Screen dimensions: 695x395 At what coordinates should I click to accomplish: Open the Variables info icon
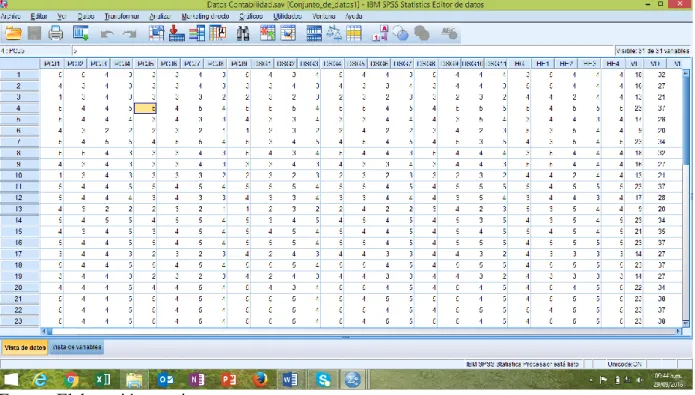tap(197, 33)
